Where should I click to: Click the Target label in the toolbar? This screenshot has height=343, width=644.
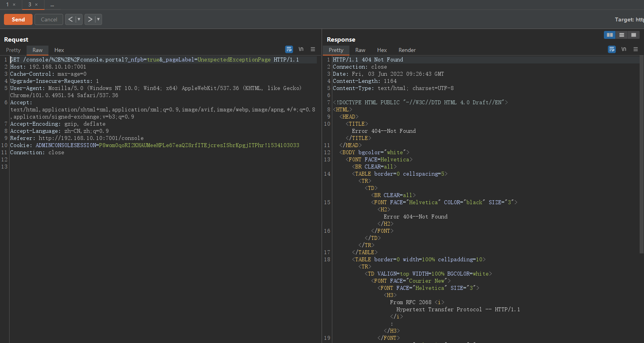[629, 19]
